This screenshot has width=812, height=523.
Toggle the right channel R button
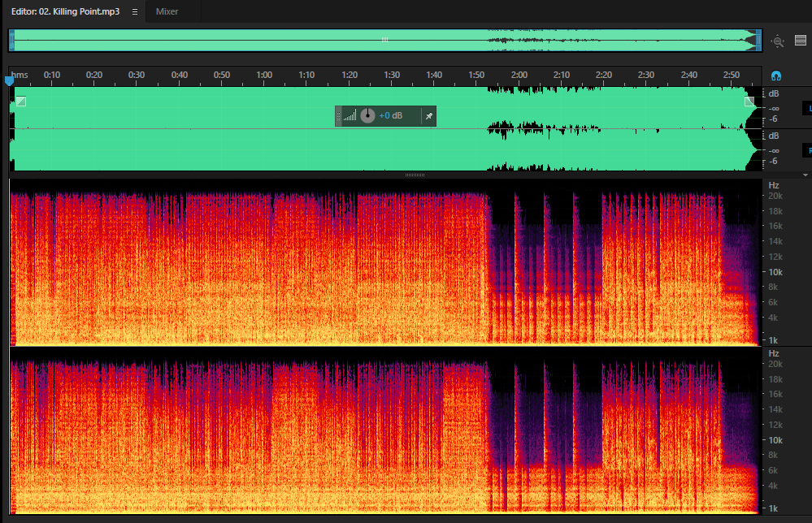click(x=809, y=150)
